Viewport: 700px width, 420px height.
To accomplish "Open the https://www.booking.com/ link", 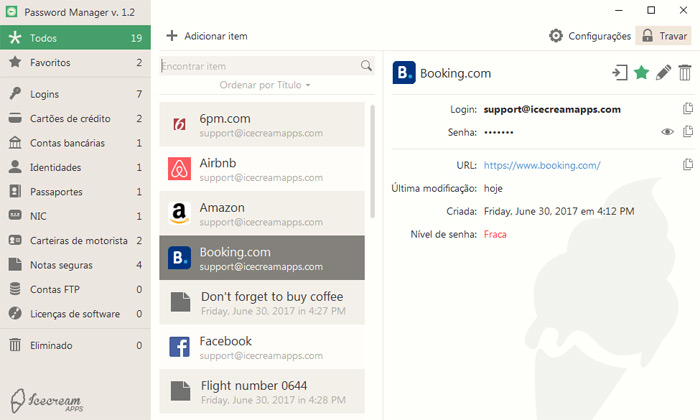I will 542,166.
